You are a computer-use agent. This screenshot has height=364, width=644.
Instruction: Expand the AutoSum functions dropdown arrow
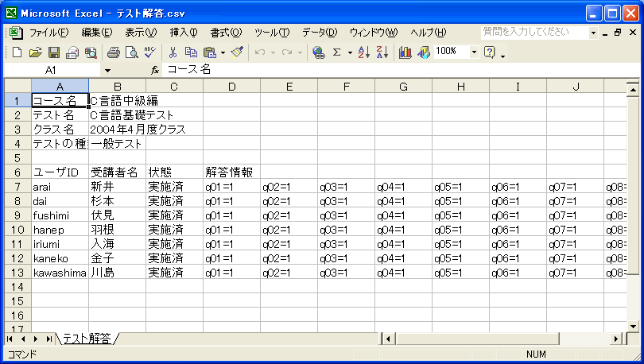point(350,52)
